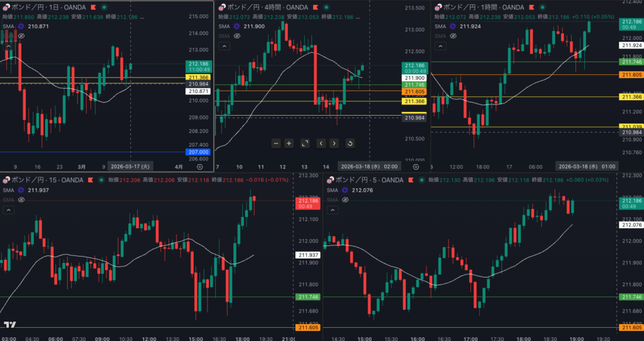Show the hidden SMA on 4-hour chart
The height and width of the screenshot is (341, 644).
(237, 36)
